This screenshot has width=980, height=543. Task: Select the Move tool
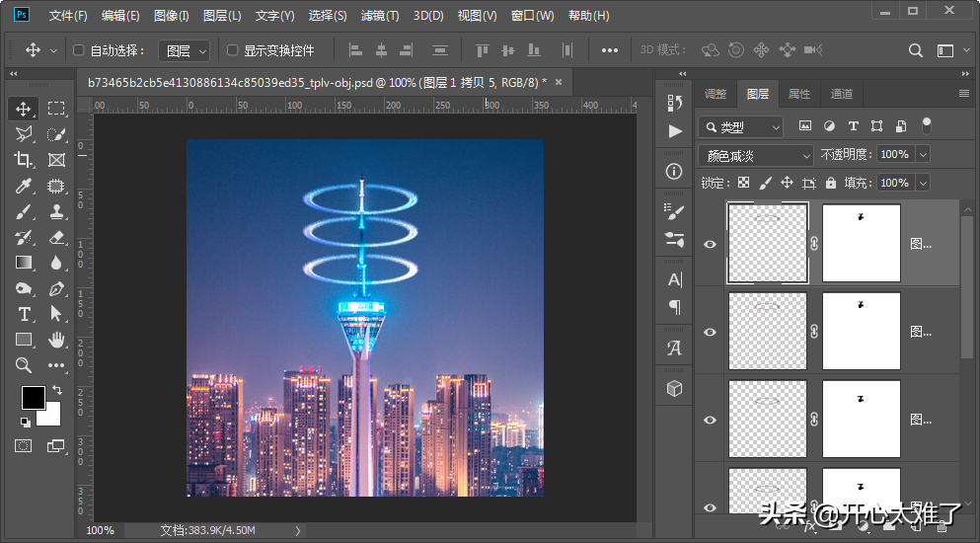tap(23, 109)
